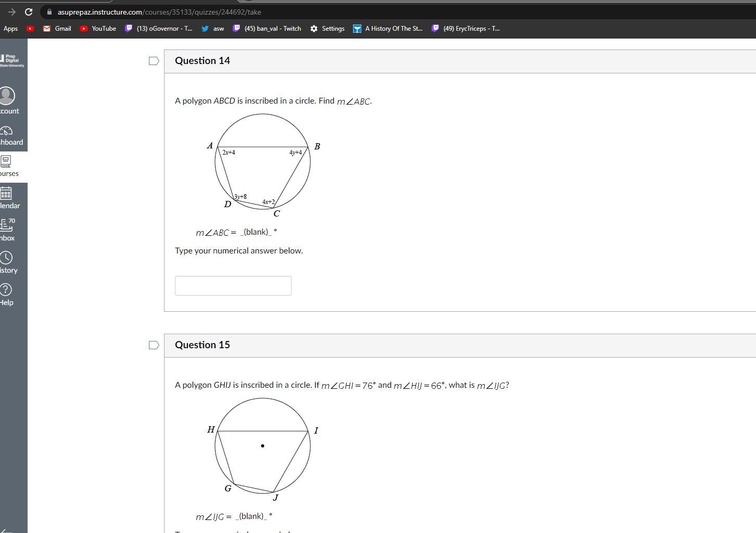Open Account in the sidebar
This screenshot has width=756, height=533.
click(x=9, y=101)
